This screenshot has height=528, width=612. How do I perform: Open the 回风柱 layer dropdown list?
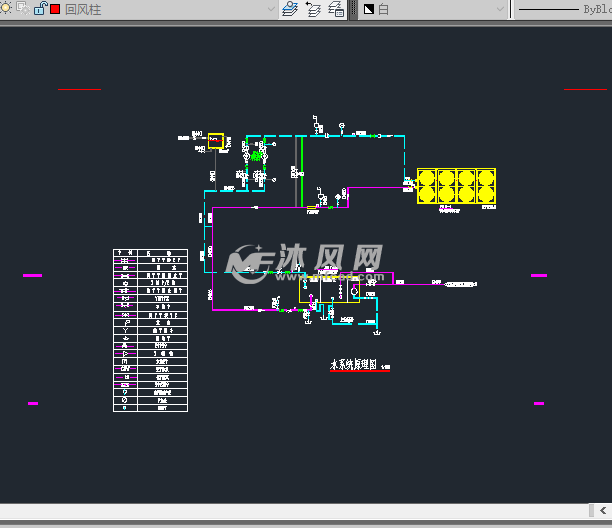click(270, 9)
